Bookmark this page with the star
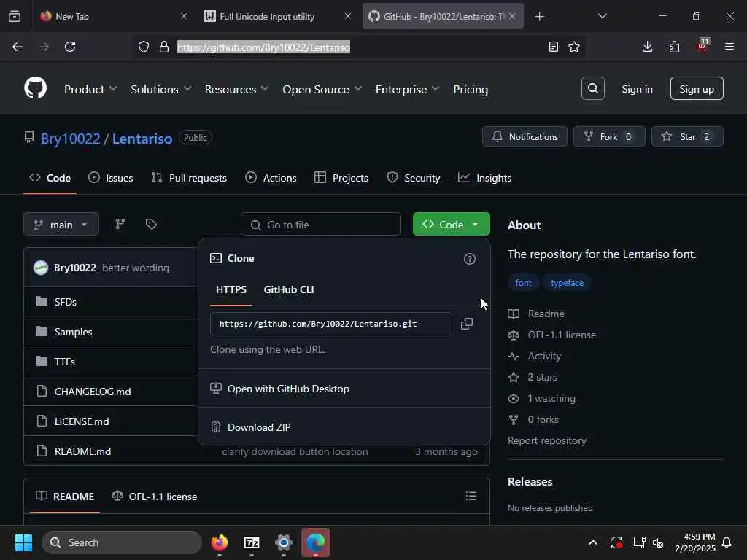This screenshot has width=747, height=560. click(574, 47)
